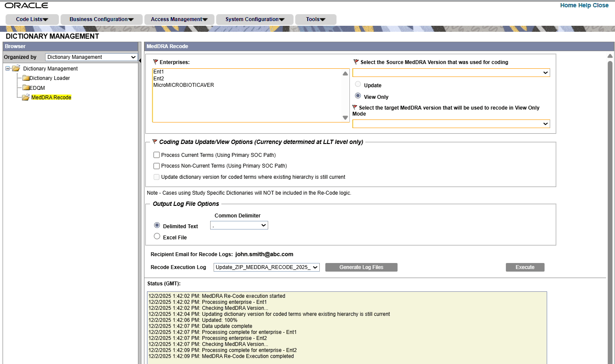
Task: Select the MedDRA Recode tree item
Action: pos(51,98)
